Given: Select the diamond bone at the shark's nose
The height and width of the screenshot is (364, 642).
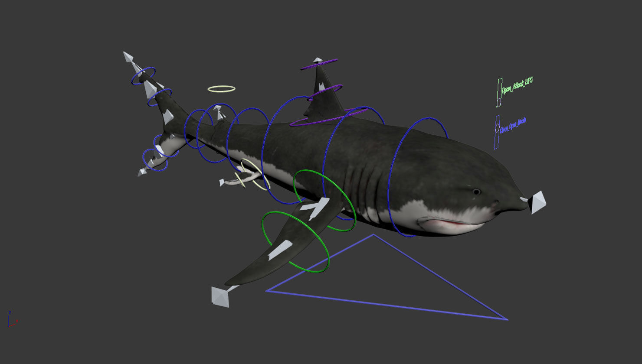Looking at the screenshot, I should pos(537,202).
